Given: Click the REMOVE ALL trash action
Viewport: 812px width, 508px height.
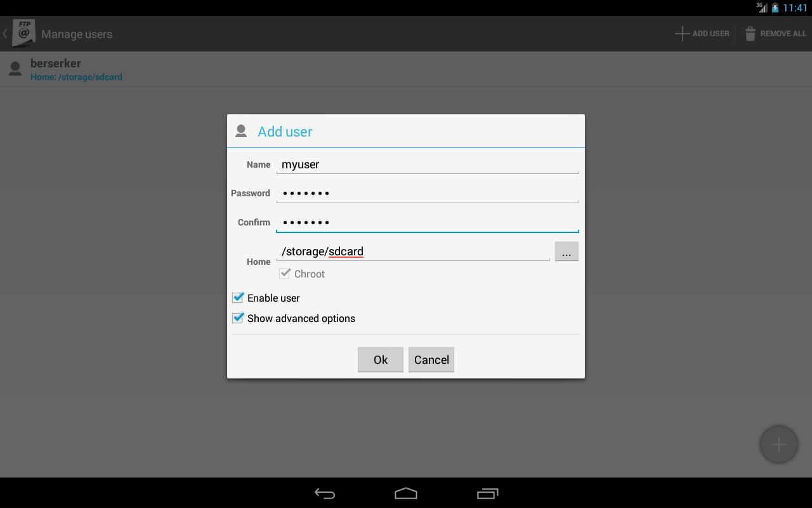Looking at the screenshot, I should pos(775,34).
